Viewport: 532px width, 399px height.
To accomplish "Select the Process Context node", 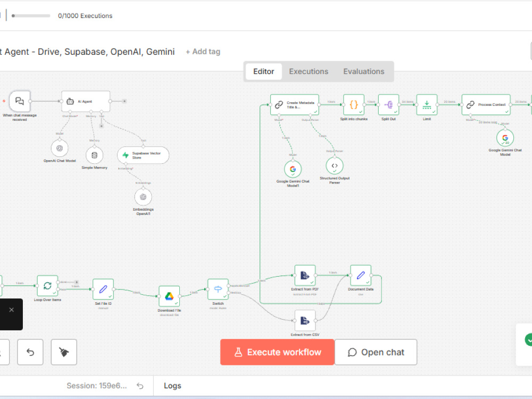I will (x=486, y=104).
